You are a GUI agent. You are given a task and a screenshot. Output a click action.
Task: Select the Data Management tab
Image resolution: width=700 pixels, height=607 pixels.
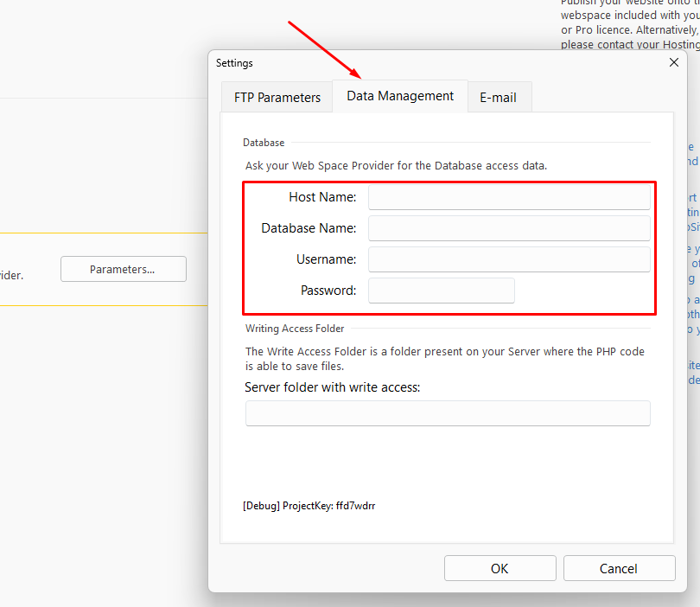pyautogui.click(x=400, y=96)
